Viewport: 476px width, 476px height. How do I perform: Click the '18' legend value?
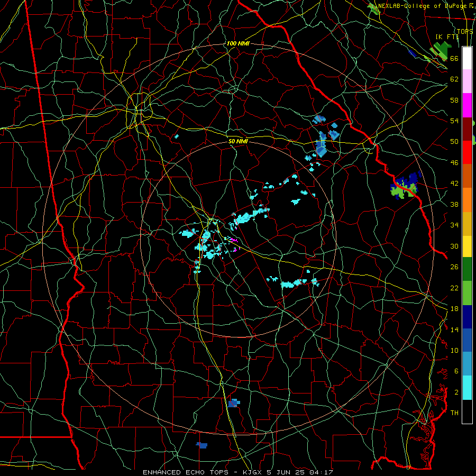(x=454, y=309)
